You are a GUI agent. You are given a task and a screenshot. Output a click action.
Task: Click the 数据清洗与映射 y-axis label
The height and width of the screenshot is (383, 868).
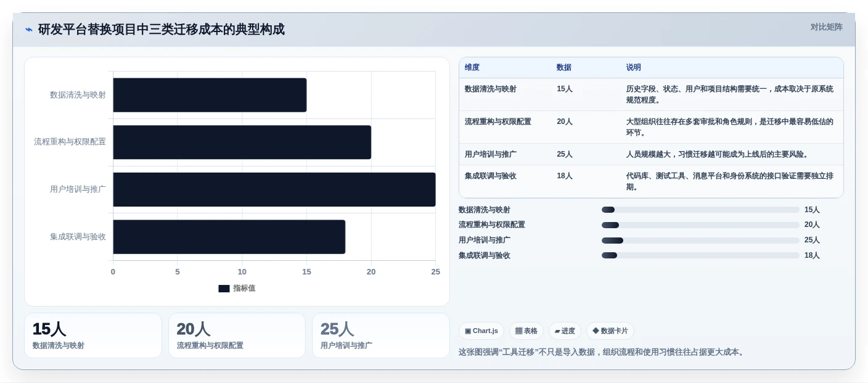[x=78, y=95]
